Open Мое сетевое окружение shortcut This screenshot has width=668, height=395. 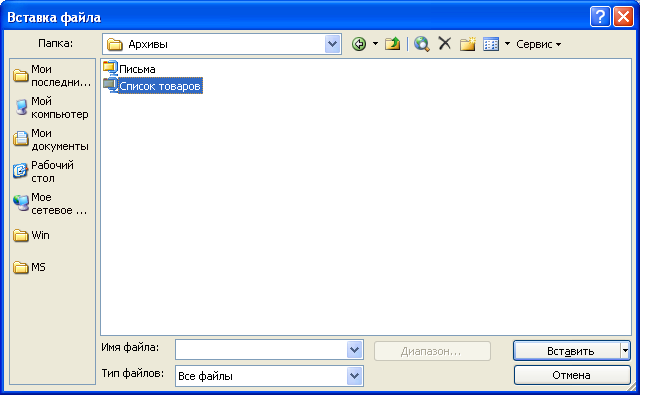click(x=52, y=203)
